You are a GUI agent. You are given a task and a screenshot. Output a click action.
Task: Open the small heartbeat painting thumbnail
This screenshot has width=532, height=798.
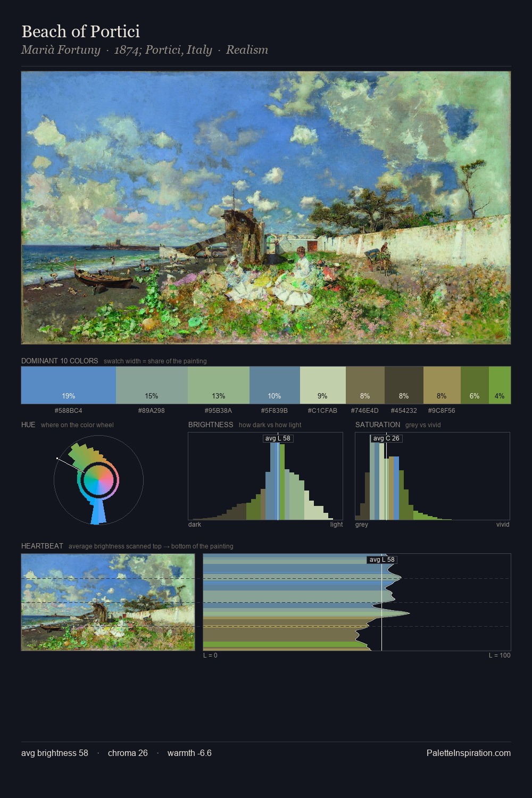pyautogui.click(x=108, y=602)
